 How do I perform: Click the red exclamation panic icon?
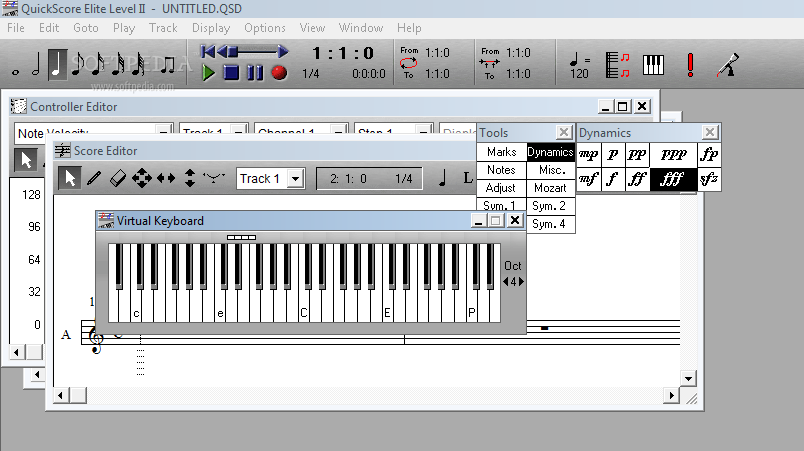point(690,65)
